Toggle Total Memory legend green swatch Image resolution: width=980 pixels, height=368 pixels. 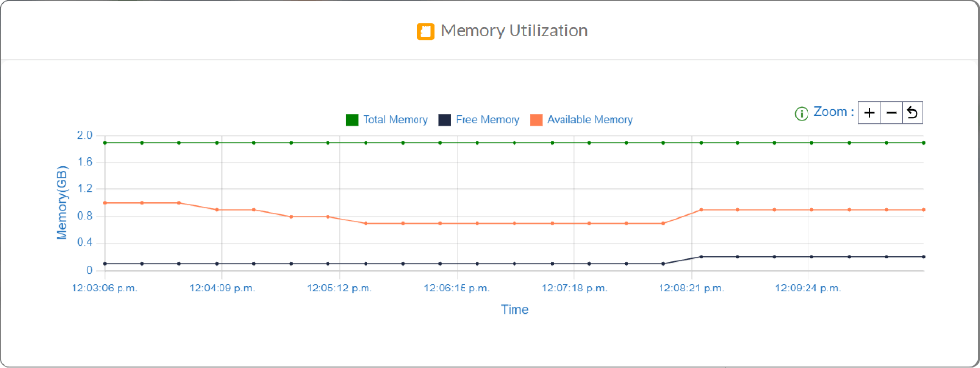pos(352,119)
